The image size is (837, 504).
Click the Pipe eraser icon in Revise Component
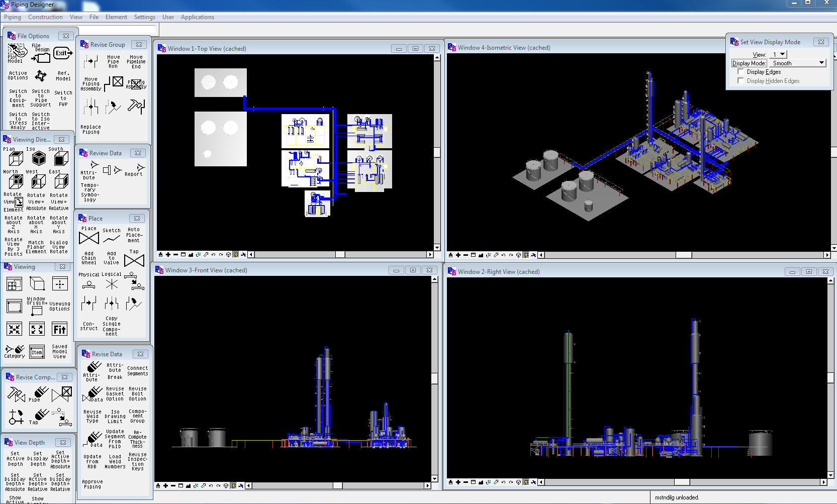click(x=39, y=394)
